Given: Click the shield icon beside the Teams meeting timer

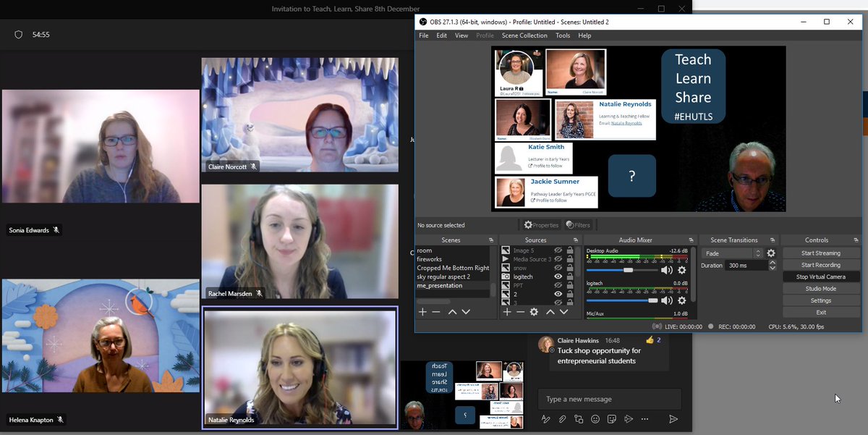Looking at the screenshot, I should (19, 35).
